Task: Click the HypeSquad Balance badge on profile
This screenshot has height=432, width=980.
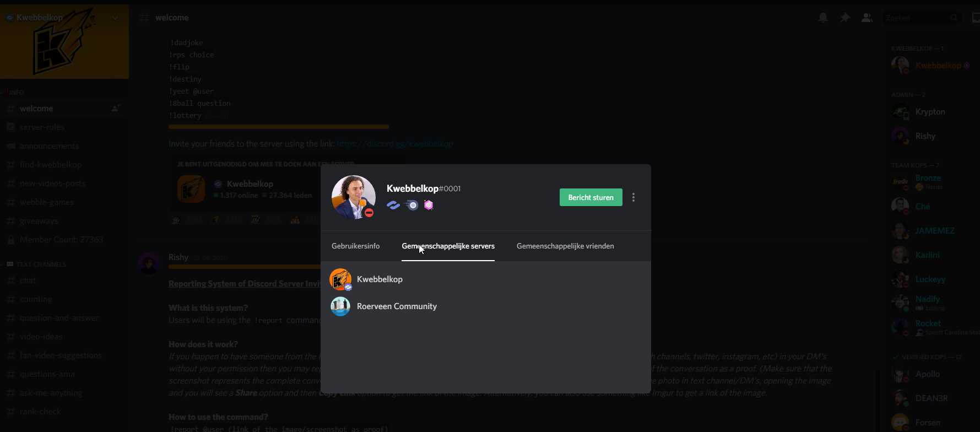Action: [393, 205]
